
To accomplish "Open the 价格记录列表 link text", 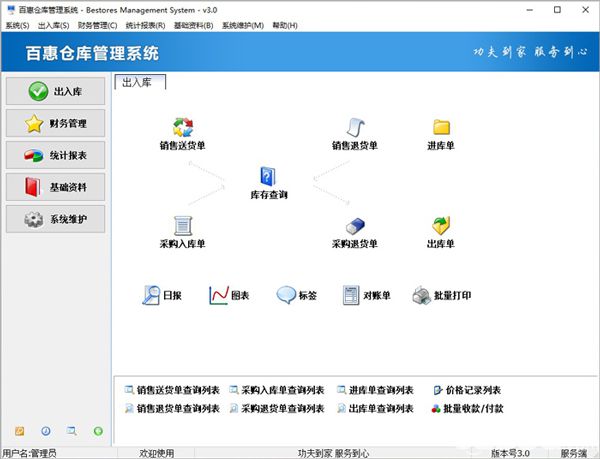I will pyautogui.click(x=473, y=390).
